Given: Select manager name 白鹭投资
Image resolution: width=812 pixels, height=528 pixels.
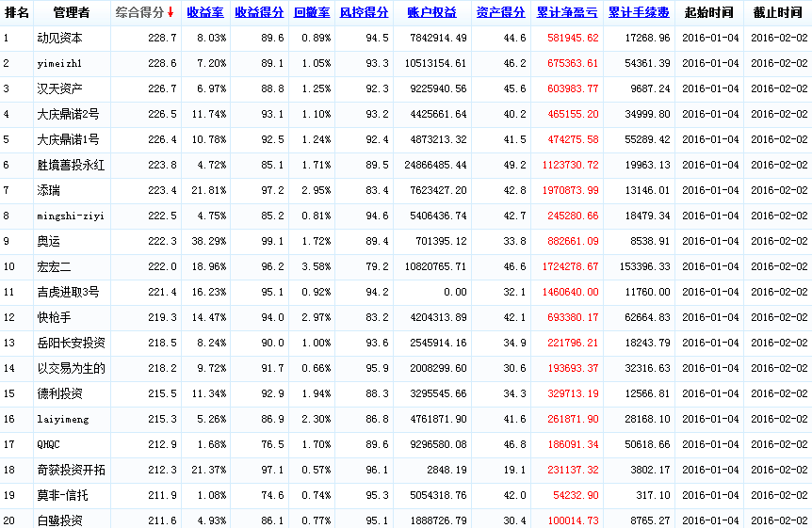Looking at the screenshot, I should [x=59, y=520].
